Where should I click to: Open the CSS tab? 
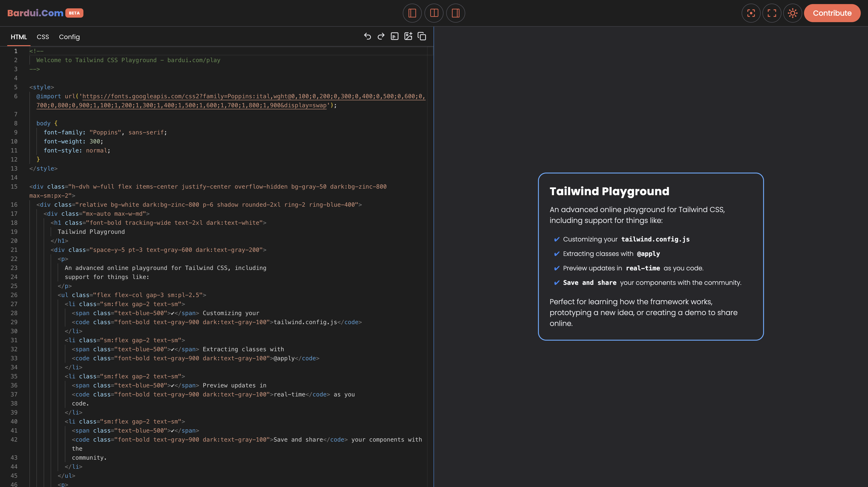(x=43, y=37)
